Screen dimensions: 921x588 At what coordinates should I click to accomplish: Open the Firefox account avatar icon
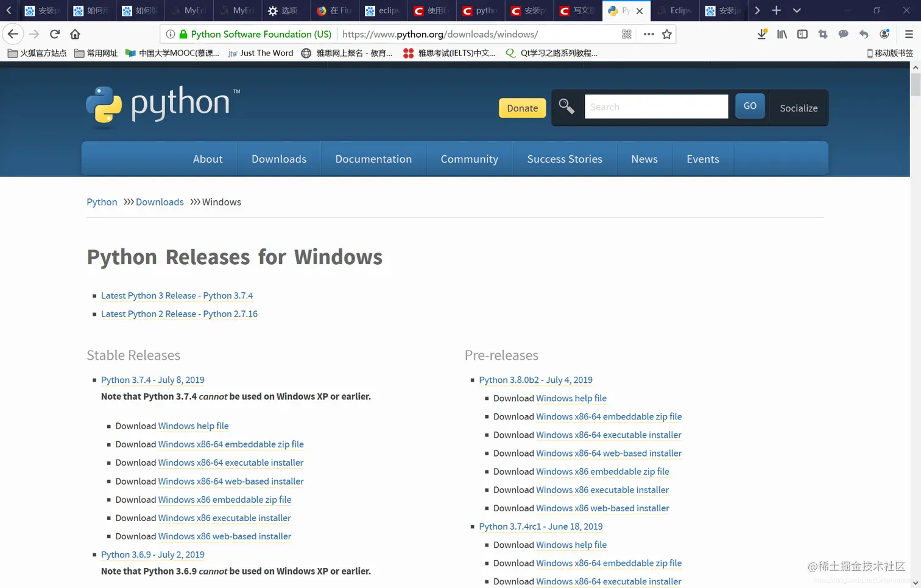coord(884,34)
